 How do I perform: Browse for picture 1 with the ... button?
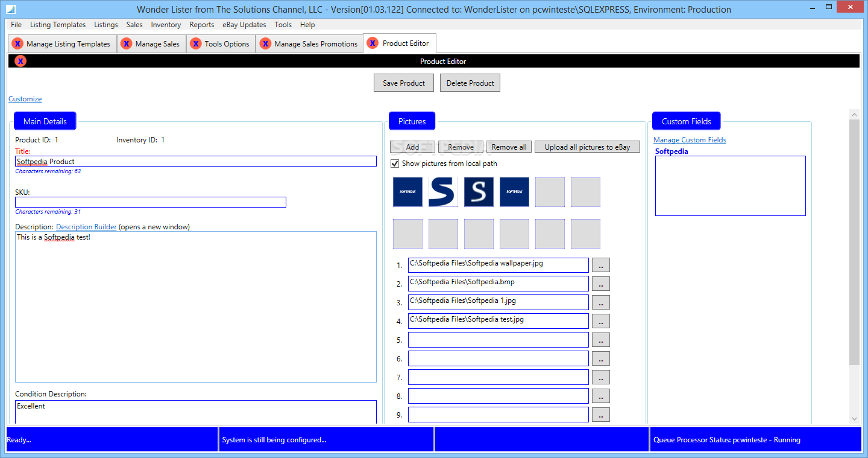click(x=601, y=265)
